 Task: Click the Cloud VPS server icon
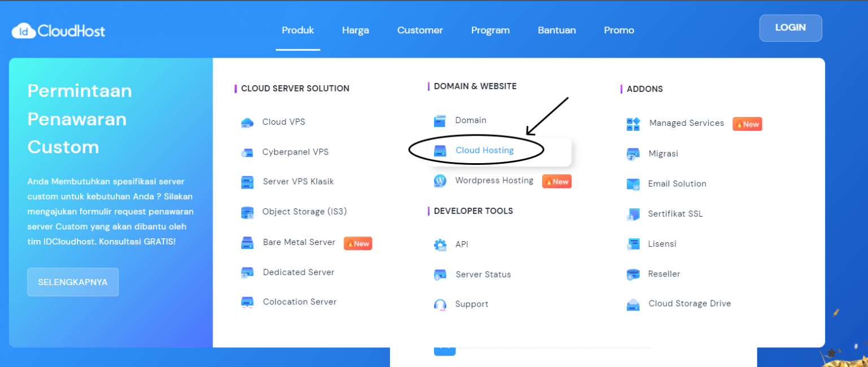tap(247, 122)
